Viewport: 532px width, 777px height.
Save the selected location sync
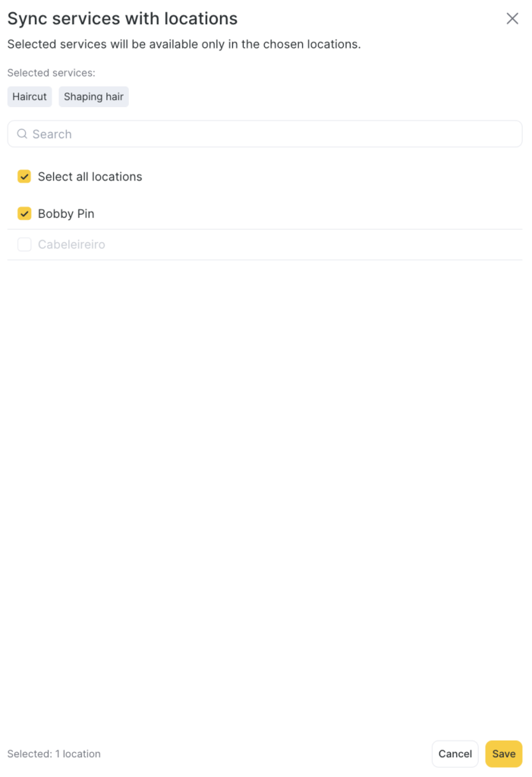click(503, 753)
